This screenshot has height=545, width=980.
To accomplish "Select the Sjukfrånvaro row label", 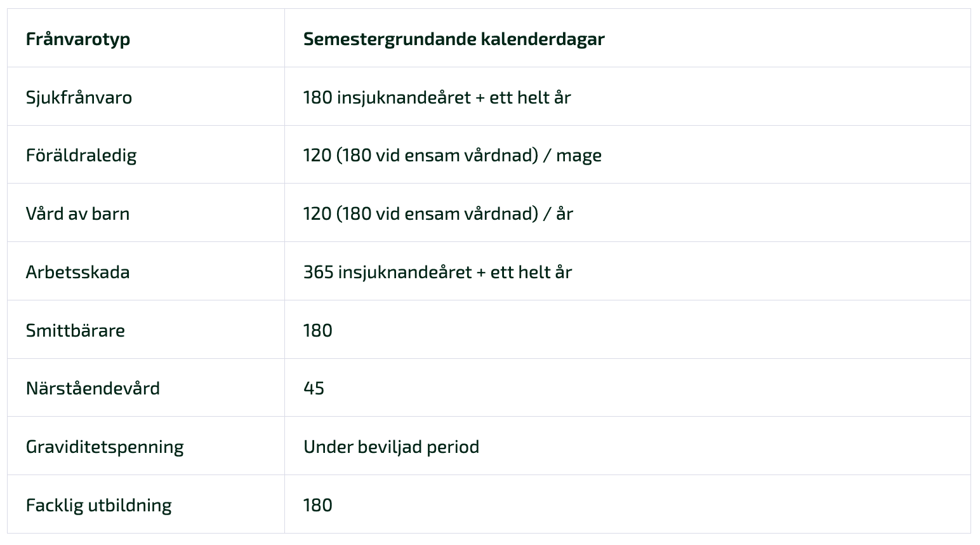I will click(79, 97).
